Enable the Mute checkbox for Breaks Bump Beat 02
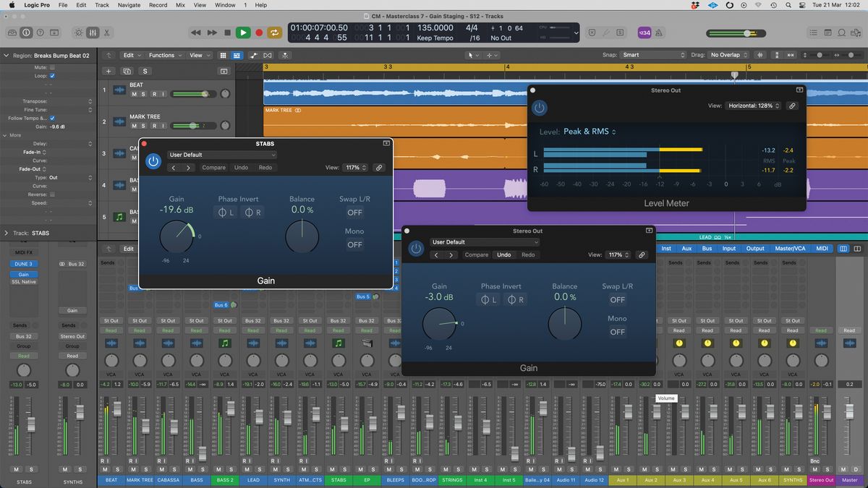This screenshot has width=868, height=488. pyautogui.click(x=52, y=67)
